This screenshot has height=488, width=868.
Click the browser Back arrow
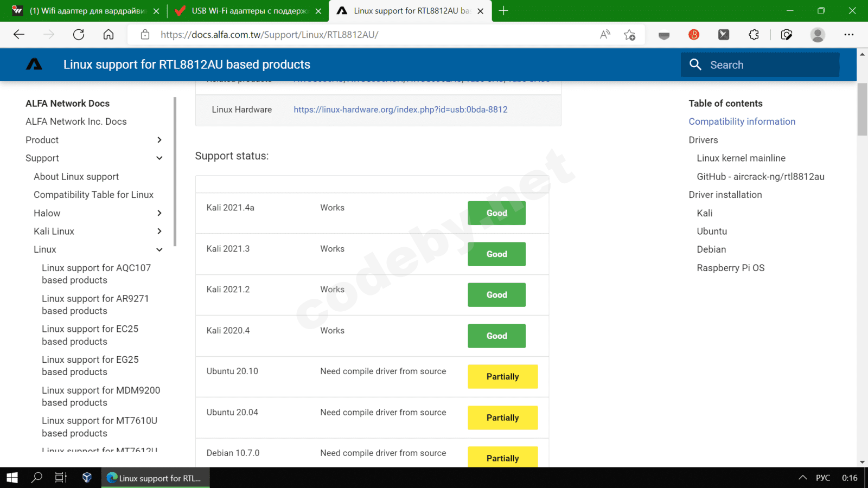19,35
